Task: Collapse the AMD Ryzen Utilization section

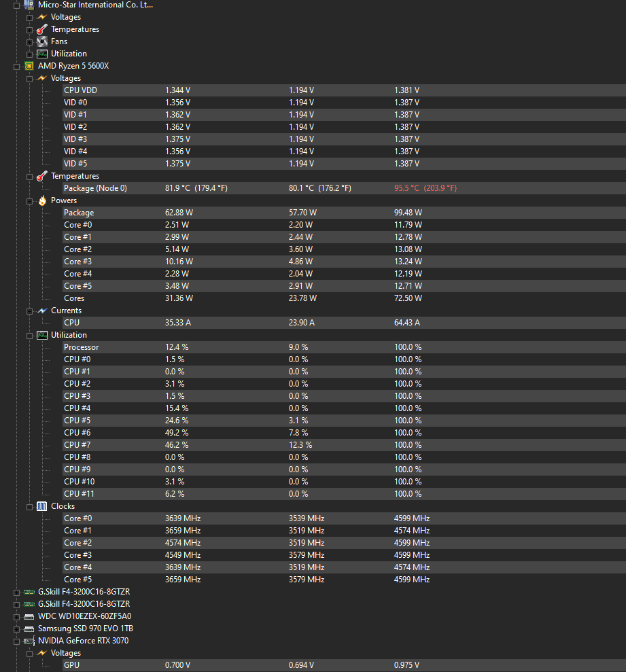Action: [x=30, y=336]
